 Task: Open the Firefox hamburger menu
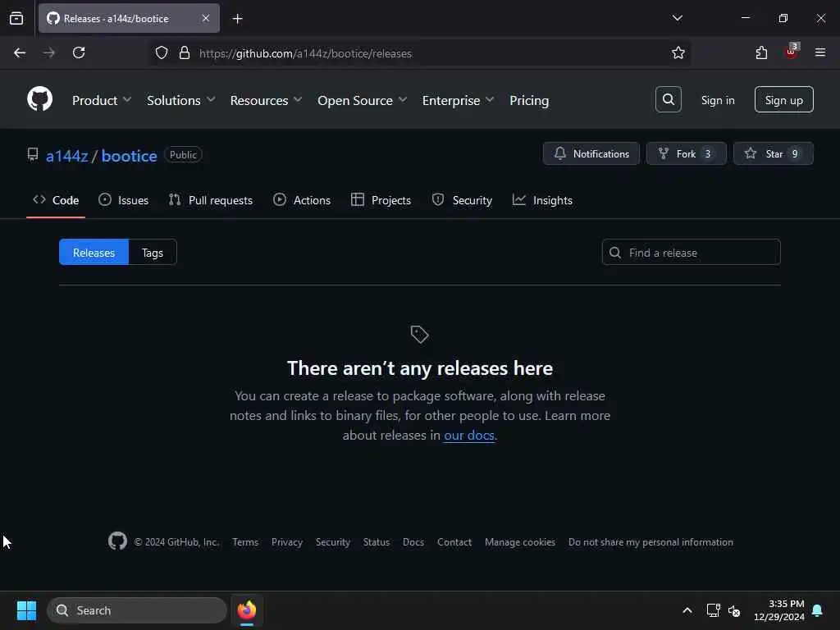[819, 52]
